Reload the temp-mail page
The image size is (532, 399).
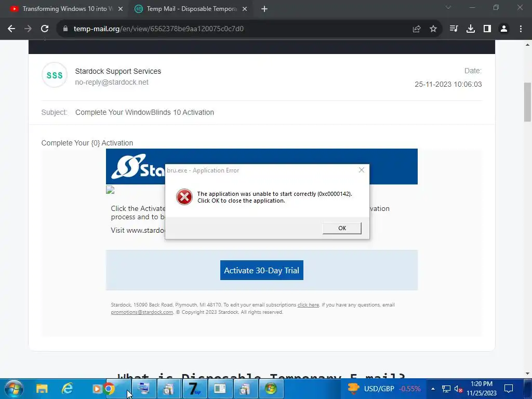tap(45, 29)
